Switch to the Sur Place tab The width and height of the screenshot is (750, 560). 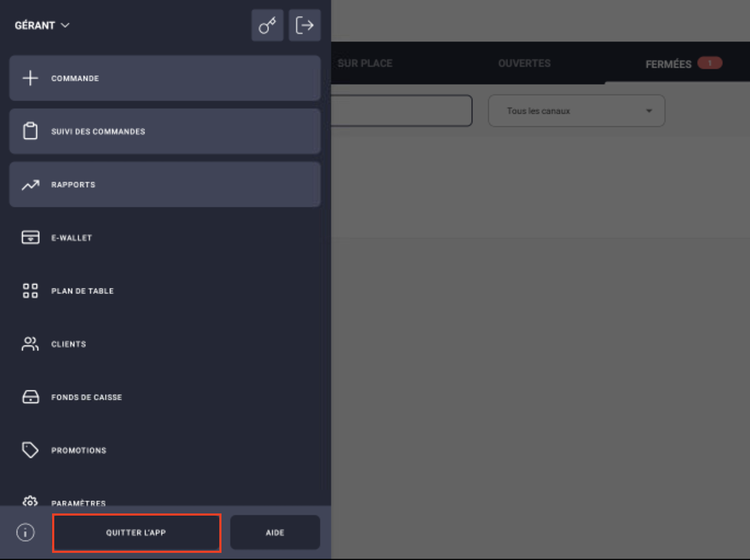[x=365, y=64]
